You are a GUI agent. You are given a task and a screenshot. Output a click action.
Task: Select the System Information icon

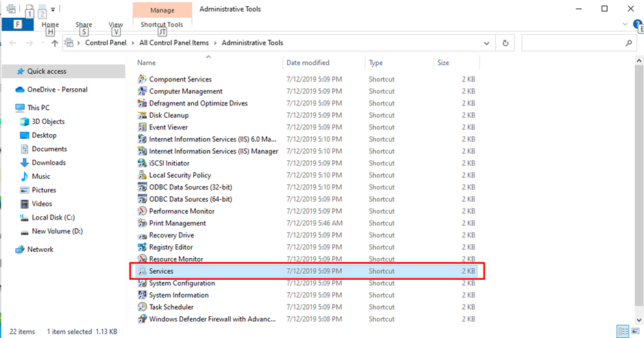[142, 295]
